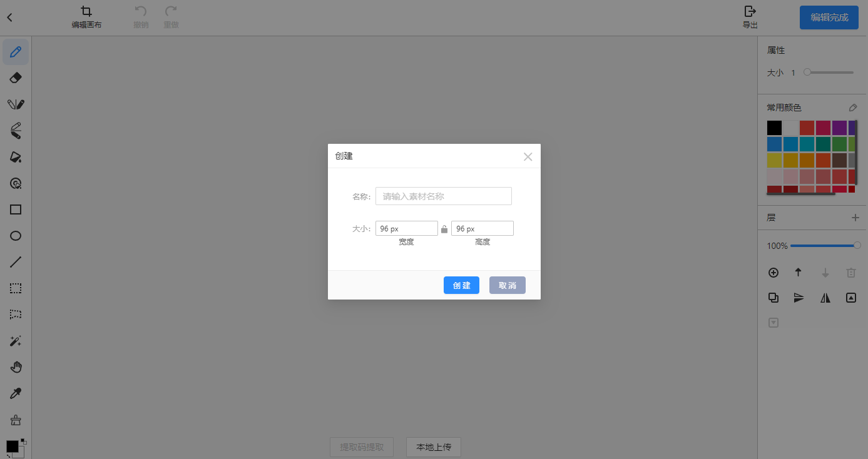
Task: Toggle the aspect ratio lock icon
Action: 444,229
